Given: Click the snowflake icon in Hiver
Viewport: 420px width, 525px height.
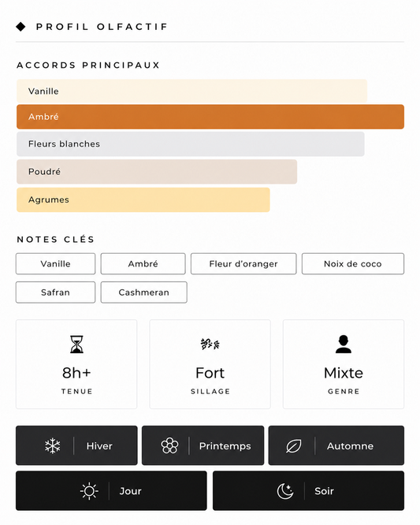Looking at the screenshot, I should click(53, 445).
